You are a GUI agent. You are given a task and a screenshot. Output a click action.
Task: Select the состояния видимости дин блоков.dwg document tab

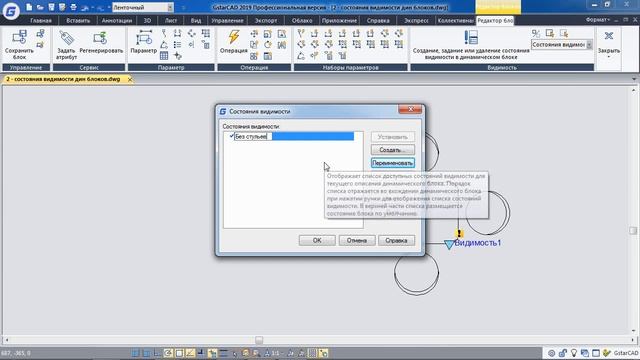coord(63,79)
